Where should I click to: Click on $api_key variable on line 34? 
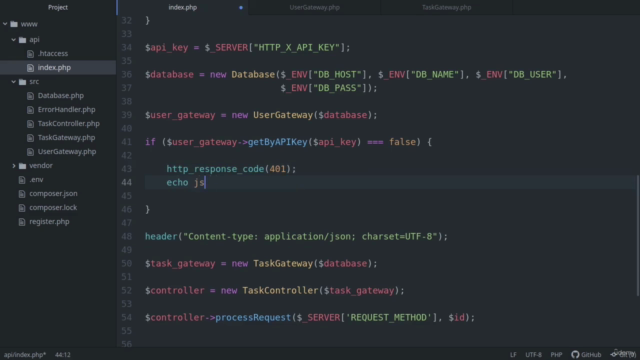(x=167, y=48)
